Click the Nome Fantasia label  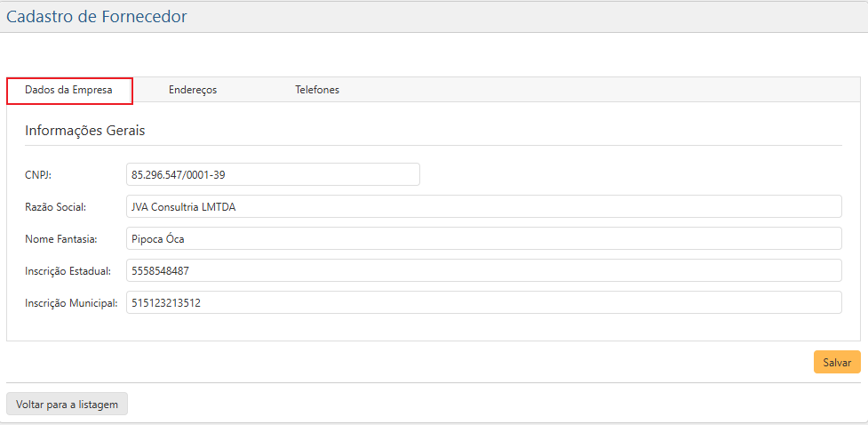(x=60, y=239)
